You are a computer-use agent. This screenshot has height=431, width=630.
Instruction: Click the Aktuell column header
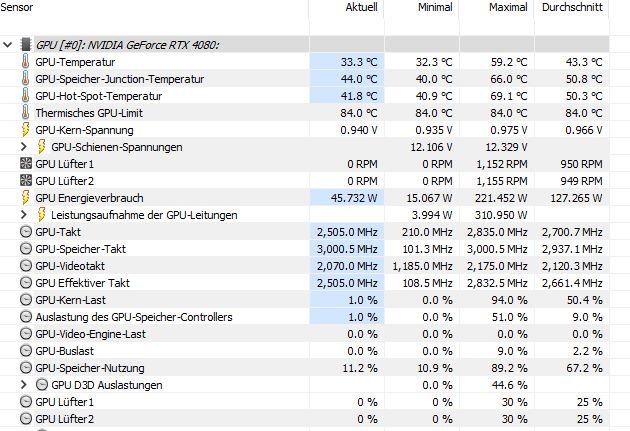[361, 7]
